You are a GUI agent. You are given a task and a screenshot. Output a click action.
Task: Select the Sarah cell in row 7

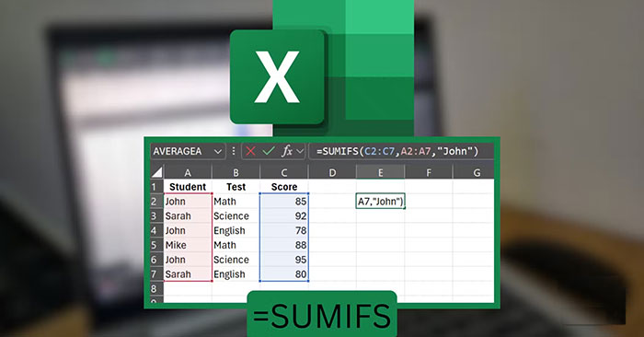tap(188, 274)
